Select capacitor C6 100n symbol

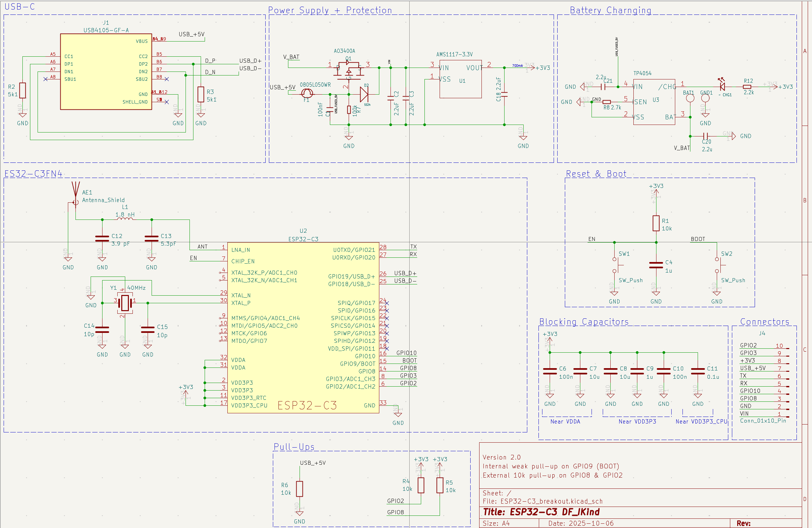coord(550,371)
